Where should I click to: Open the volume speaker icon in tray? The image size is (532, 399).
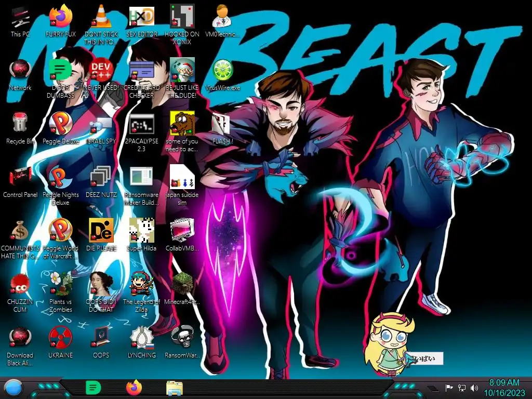click(474, 388)
